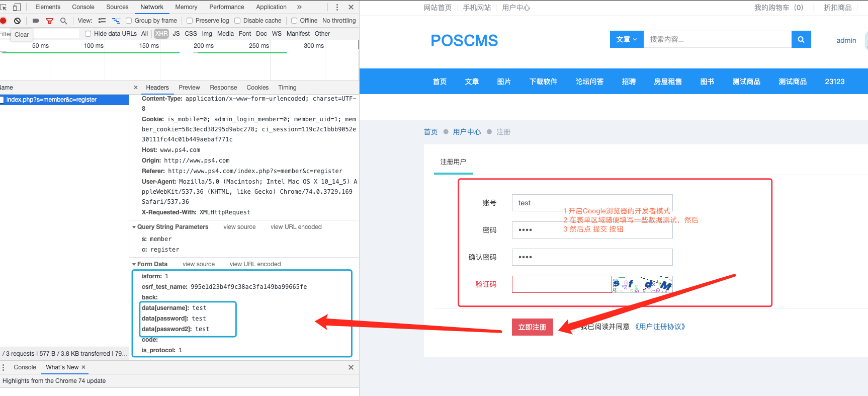Enable Preserve log checkbox

pyautogui.click(x=190, y=21)
